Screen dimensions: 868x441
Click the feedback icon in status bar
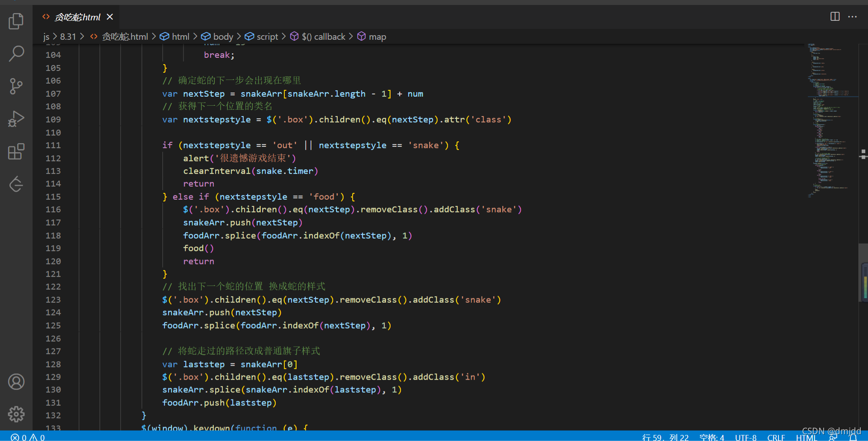click(833, 437)
